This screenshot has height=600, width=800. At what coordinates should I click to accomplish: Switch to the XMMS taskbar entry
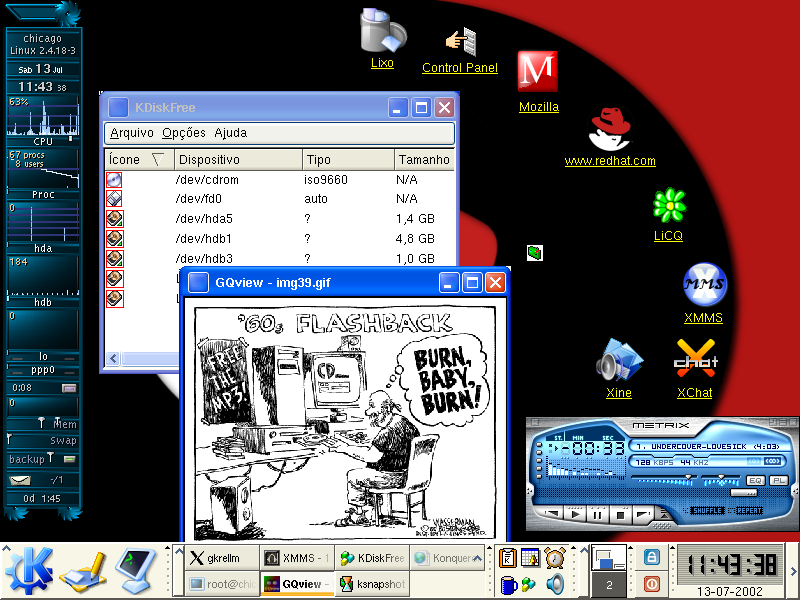pyautogui.click(x=297, y=558)
